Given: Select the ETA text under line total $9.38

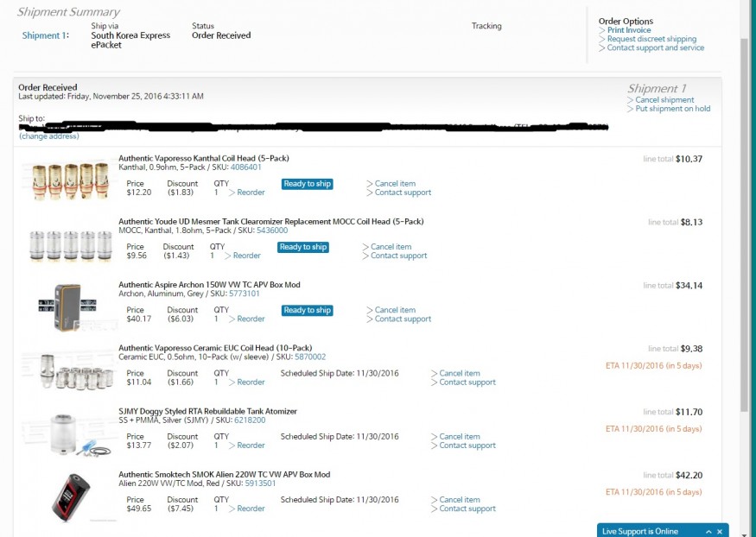Looking at the screenshot, I should [x=654, y=365].
